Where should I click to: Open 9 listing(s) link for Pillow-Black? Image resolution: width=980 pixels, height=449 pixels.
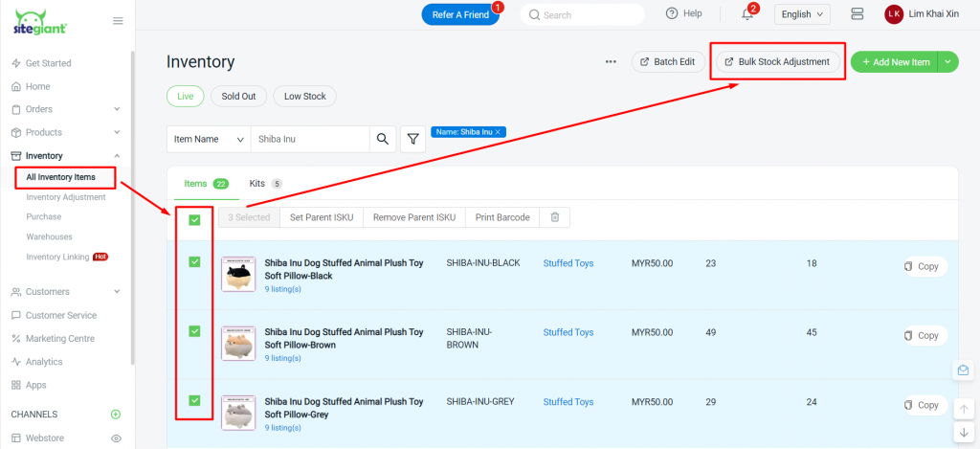[x=282, y=289]
